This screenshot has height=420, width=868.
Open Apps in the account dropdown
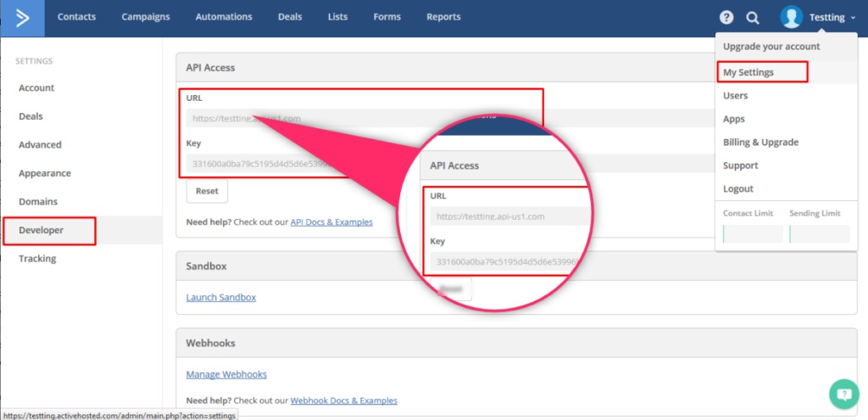[733, 119]
